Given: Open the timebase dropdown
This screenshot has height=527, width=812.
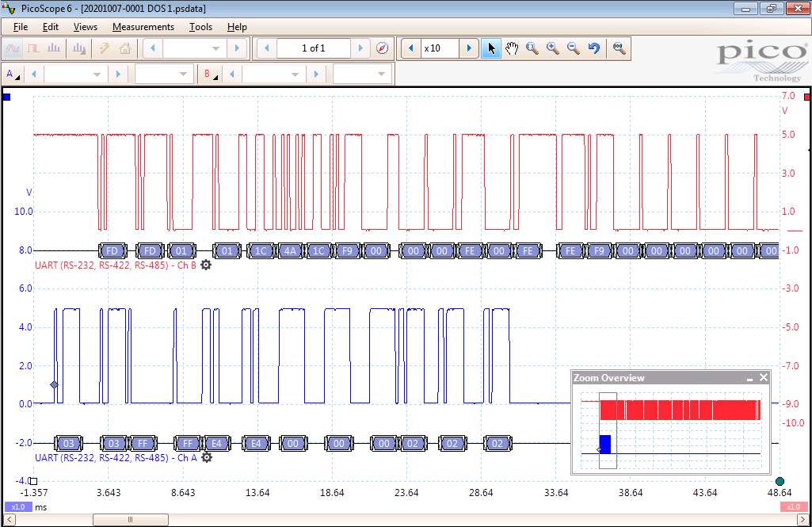Looking at the screenshot, I should 195,48.
